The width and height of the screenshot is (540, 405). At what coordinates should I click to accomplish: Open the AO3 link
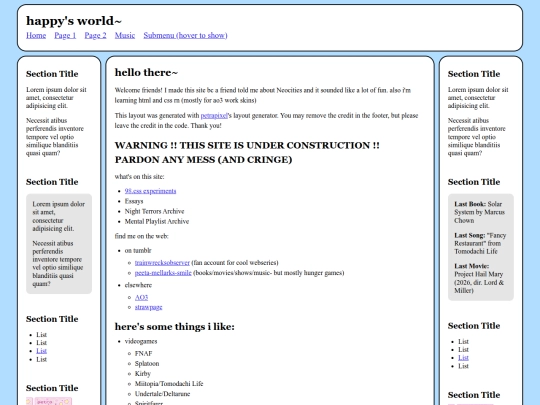click(141, 297)
